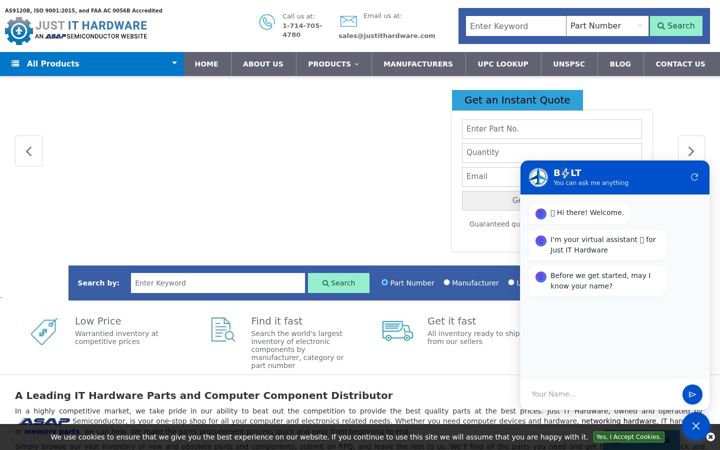The image size is (720, 450).
Task: Click the email envelope icon
Action: tap(348, 21)
